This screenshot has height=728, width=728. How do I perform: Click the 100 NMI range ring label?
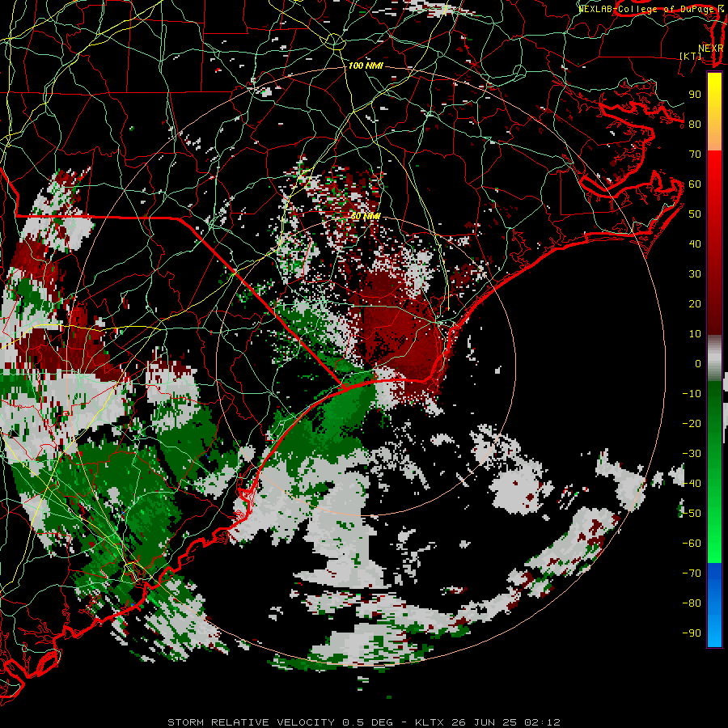pos(366,66)
